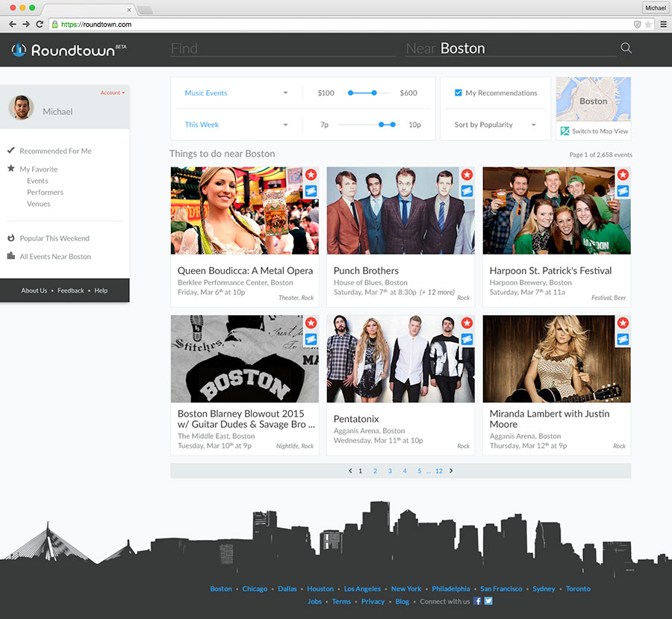Image resolution: width=672 pixels, height=619 pixels.
Task: Open the Privacy link in footer
Action: click(373, 601)
